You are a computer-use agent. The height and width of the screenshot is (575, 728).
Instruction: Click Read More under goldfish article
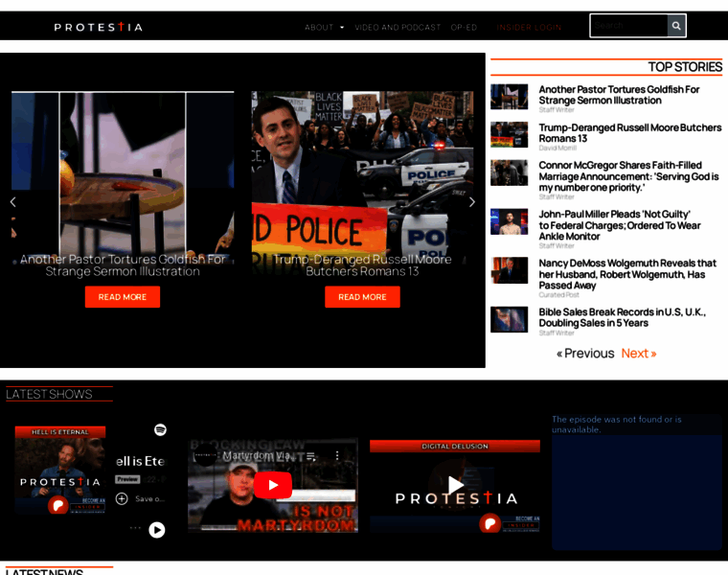(x=123, y=297)
